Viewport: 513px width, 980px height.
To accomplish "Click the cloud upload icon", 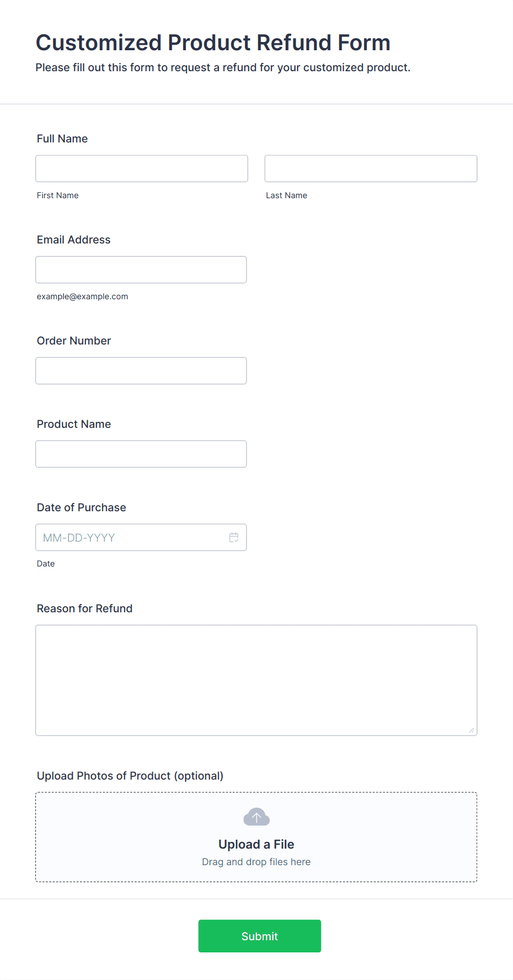I will coord(256,817).
